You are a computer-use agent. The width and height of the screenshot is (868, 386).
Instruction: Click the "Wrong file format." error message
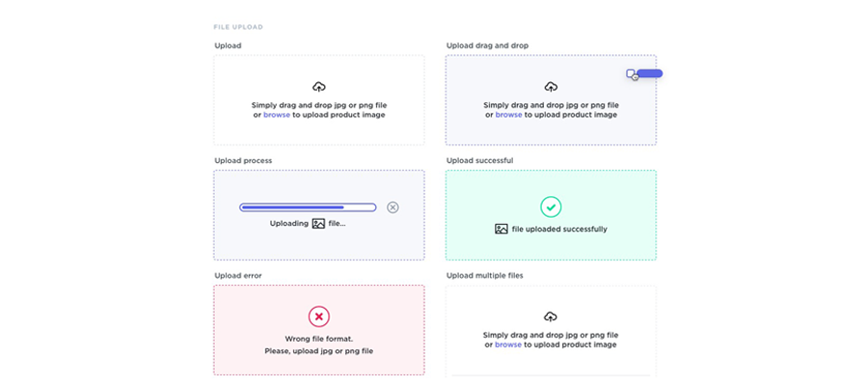pos(319,339)
